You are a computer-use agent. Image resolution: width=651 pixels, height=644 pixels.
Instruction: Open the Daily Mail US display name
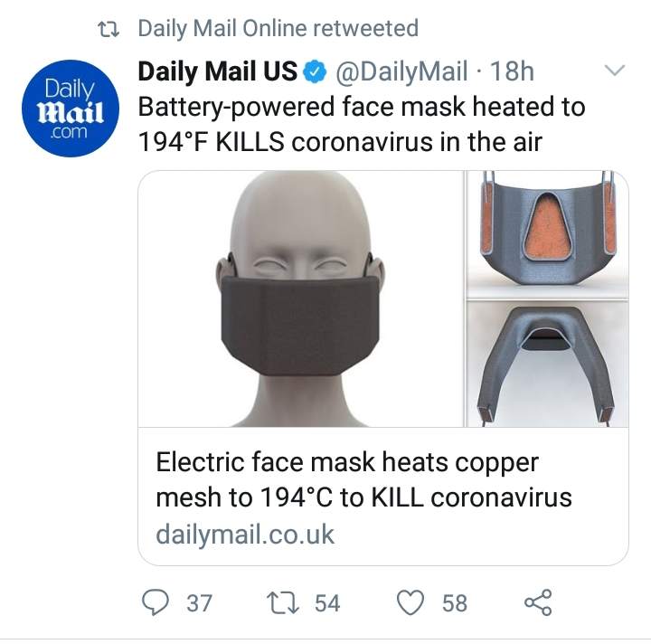point(218,71)
